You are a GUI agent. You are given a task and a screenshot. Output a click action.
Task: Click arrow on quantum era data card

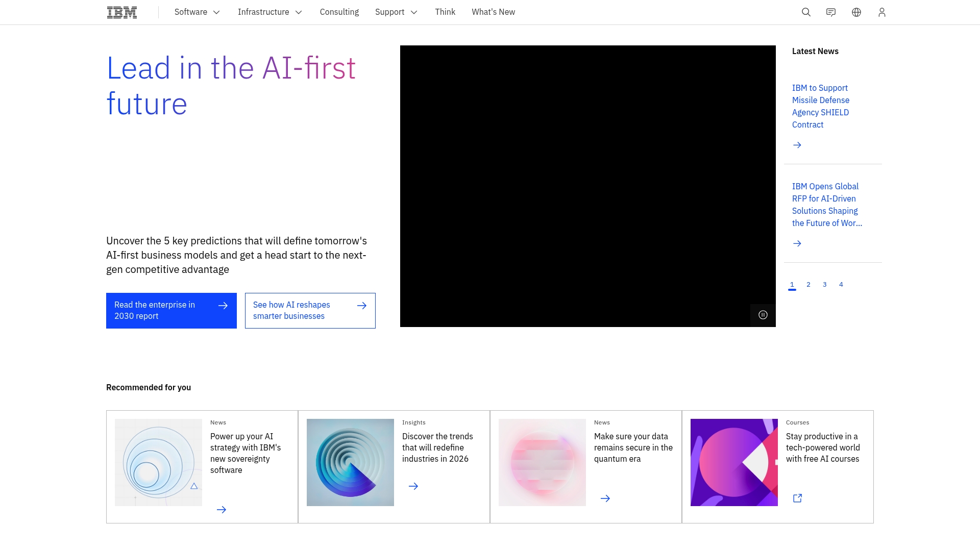click(x=605, y=498)
